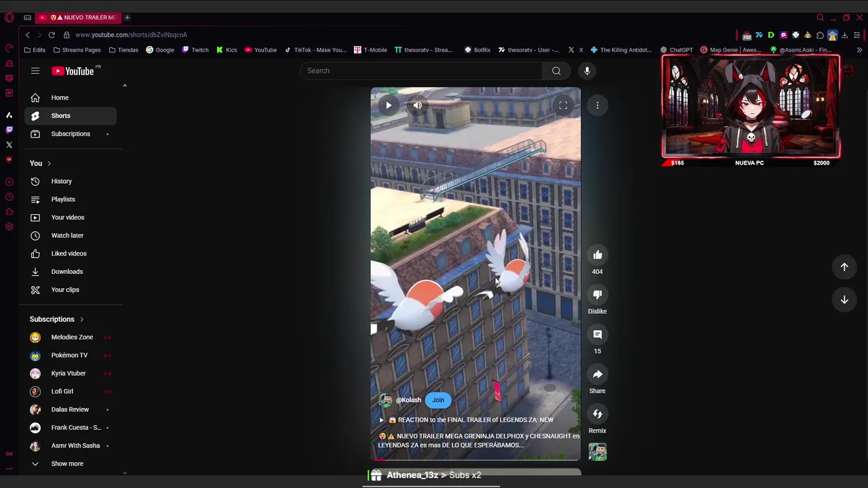This screenshot has height=488, width=868.
Task: Open the ChatGPT bookmark
Action: point(677,49)
